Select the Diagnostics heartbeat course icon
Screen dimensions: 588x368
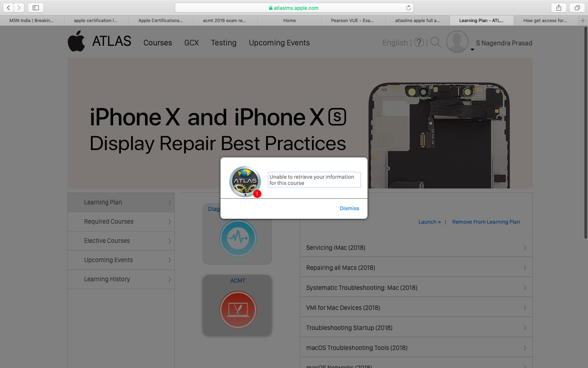click(238, 238)
